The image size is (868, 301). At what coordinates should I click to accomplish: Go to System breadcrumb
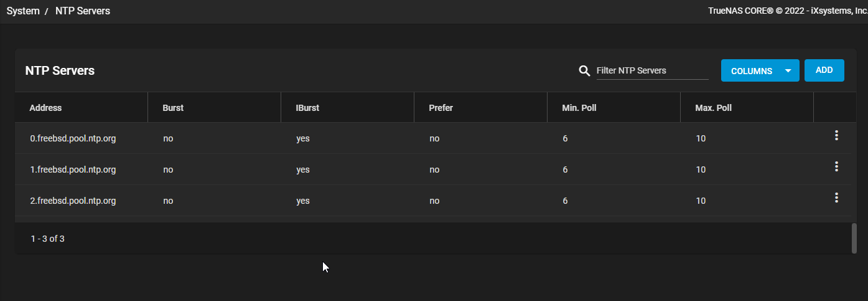click(x=23, y=11)
